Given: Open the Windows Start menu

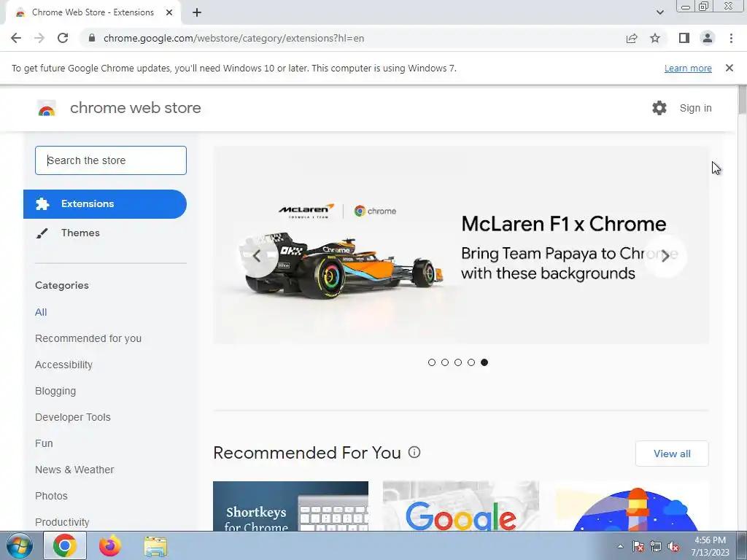Looking at the screenshot, I should 20,545.
